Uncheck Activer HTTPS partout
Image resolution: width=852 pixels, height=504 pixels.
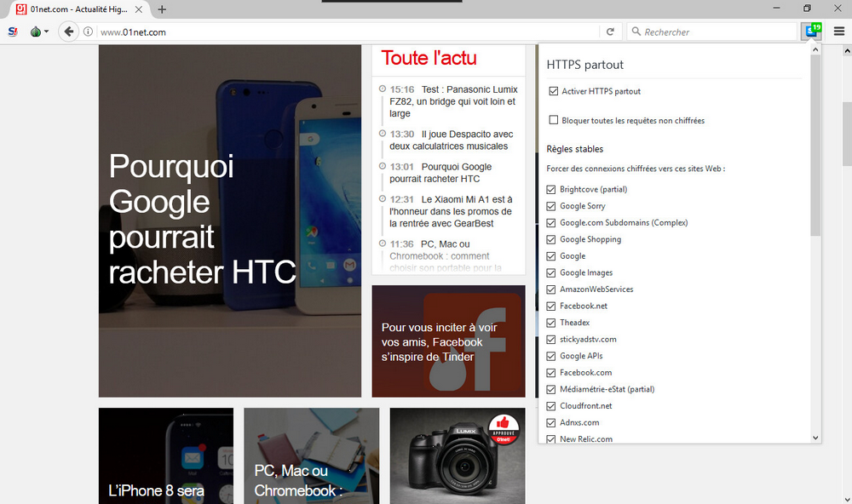click(553, 91)
